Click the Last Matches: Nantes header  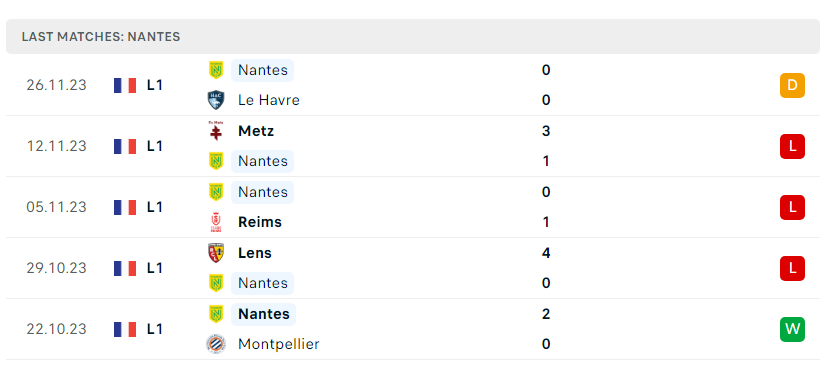pyautogui.click(x=101, y=37)
